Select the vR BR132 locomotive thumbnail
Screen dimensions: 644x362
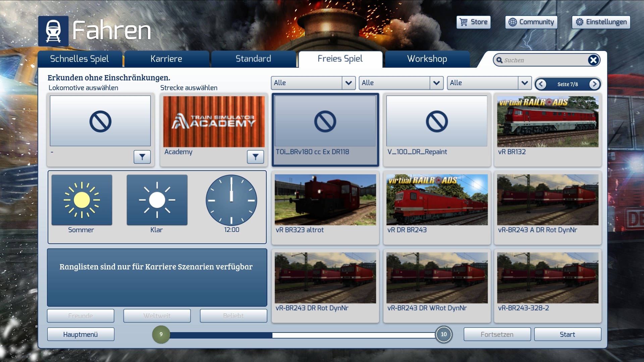547,122
